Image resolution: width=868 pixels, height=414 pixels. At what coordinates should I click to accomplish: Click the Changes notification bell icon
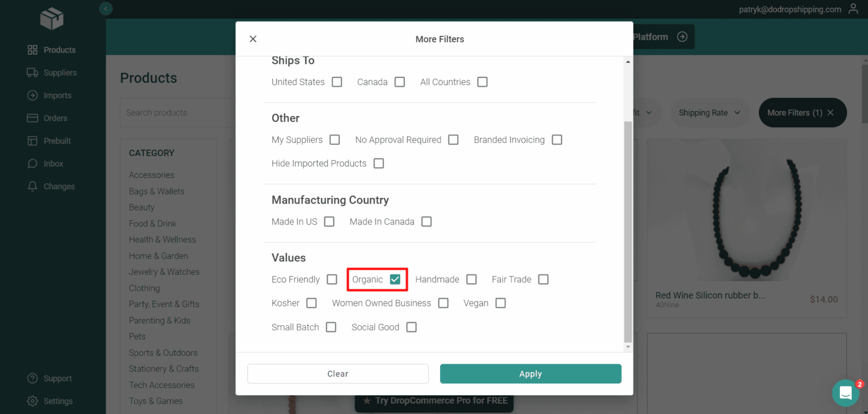(33, 186)
